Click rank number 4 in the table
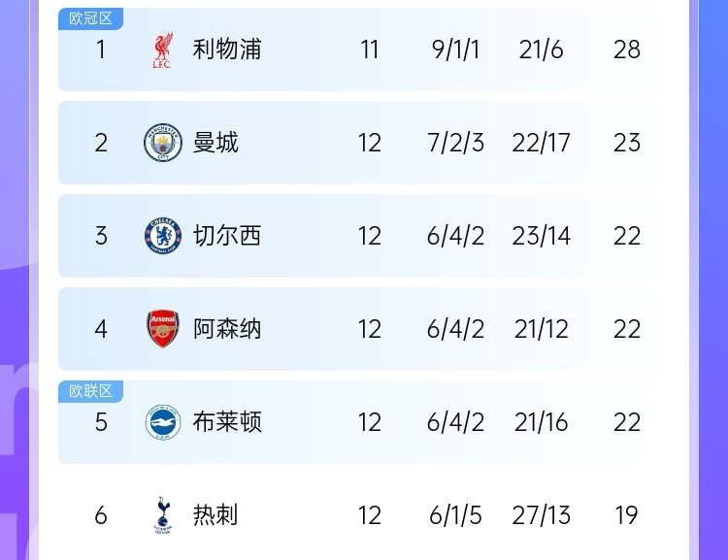Image resolution: width=728 pixels, height=560 pixels. 101,329
